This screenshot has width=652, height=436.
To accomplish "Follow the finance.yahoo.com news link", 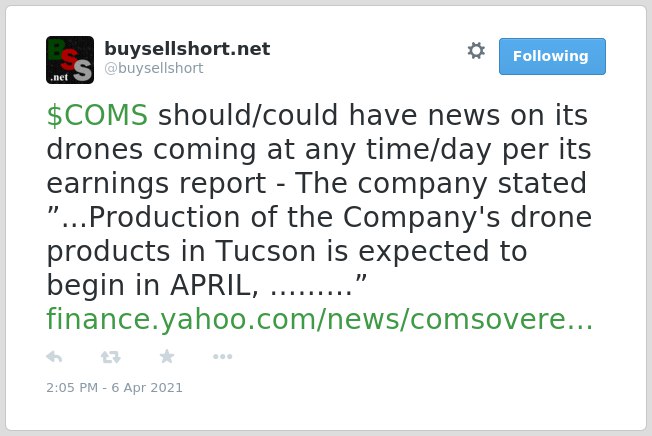I will [319, 319].
